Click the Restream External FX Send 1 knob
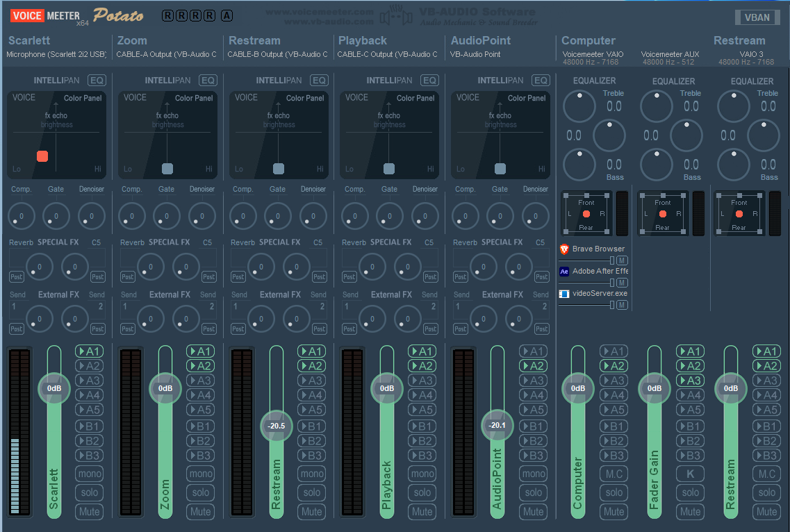This screenshot has width=790, height=532. pyautogui.click(x=261, y=319)
